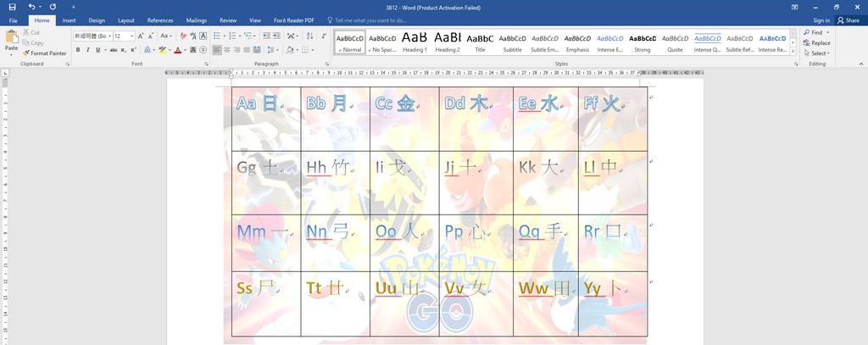Increase the paragraph indent
Screen dimensions: 868x345
coord(276,36)
